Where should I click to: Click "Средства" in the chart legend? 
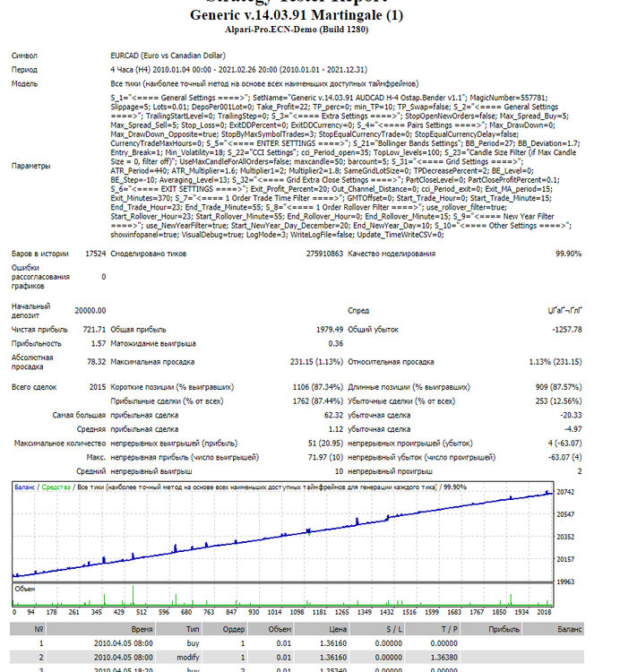point(56,487)
